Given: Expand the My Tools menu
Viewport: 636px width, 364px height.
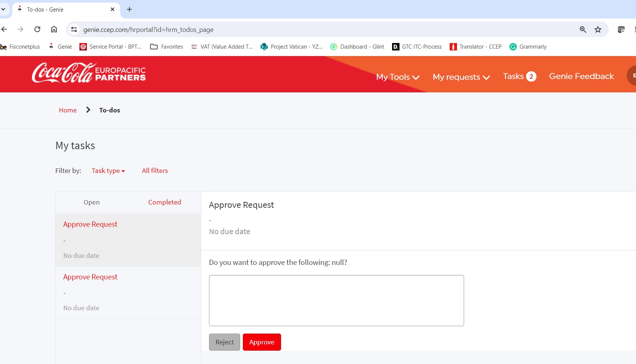Looking at the screenshot, I should tap(398, 77).
